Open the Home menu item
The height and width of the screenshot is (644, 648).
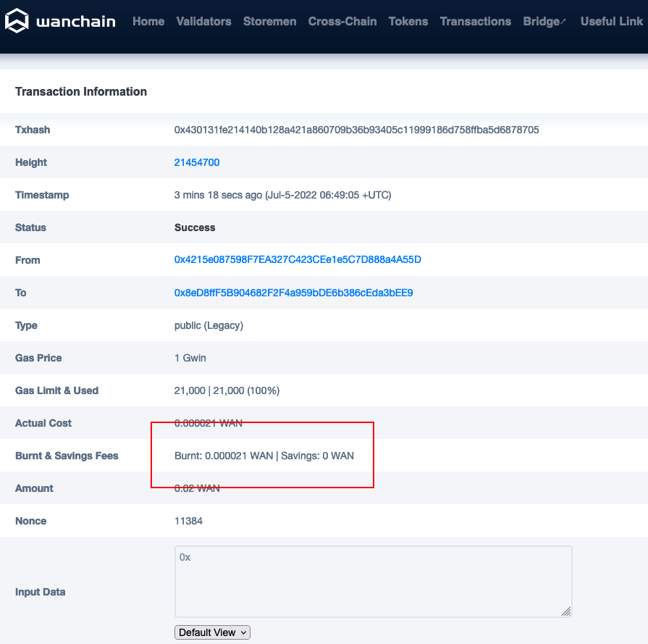click(x=148, y=22)
